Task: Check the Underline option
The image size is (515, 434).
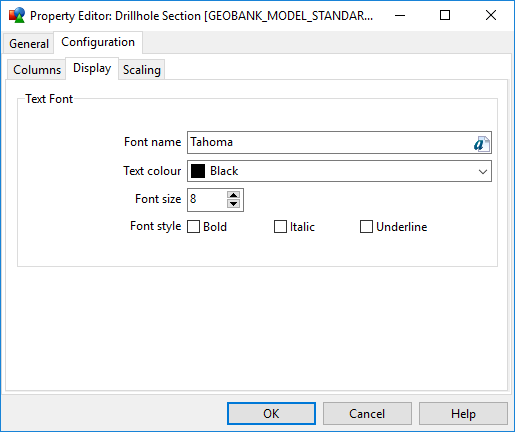Action: [x=366, y=227]
